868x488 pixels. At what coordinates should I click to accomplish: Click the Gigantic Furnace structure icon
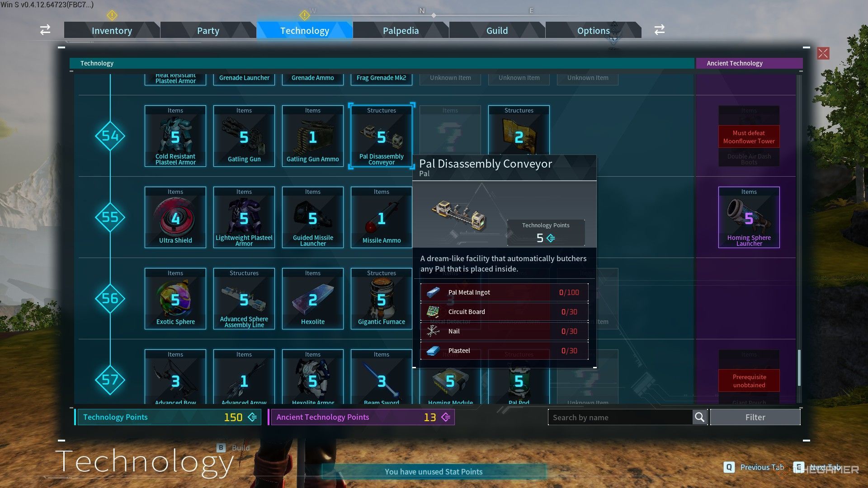click(381, 298)
